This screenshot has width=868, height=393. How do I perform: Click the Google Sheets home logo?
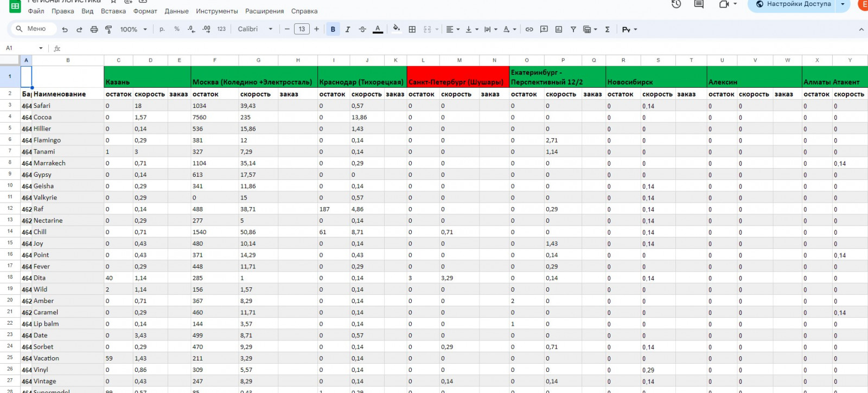click(15, 6)
